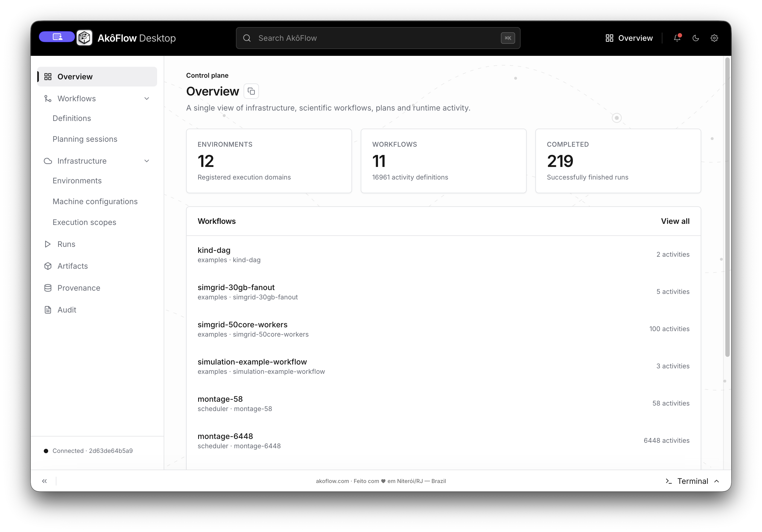Open simgrid-50core-workers workflow

pyautogui.click(x=443, y=329)
